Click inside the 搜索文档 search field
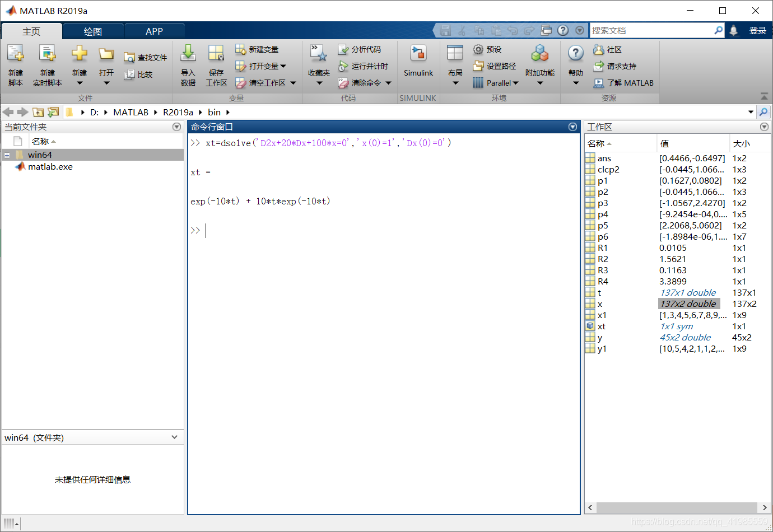This screenshot has height=532, width=773. coord(651,30)
